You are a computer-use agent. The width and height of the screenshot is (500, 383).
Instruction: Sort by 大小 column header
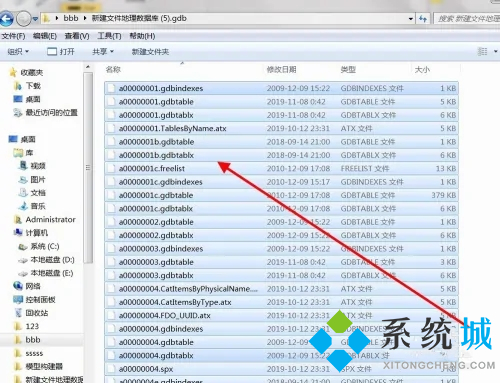point(422,69)
